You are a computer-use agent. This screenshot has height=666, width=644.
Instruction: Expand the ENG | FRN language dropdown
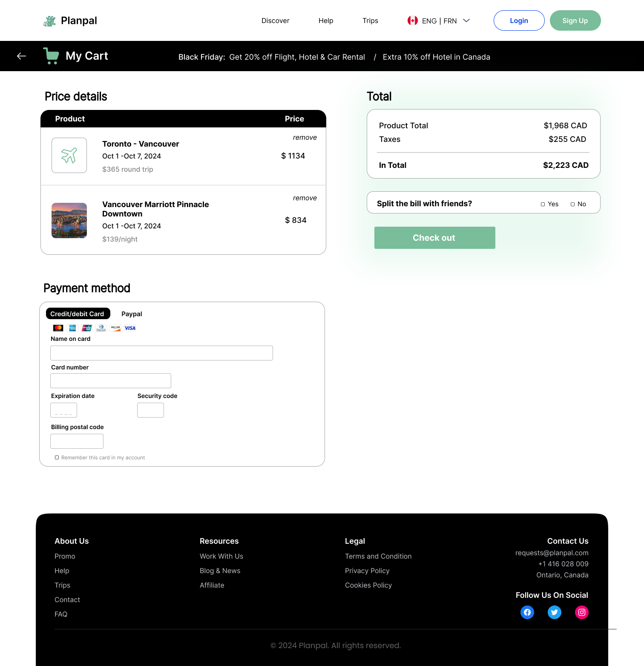coord(466,20)
